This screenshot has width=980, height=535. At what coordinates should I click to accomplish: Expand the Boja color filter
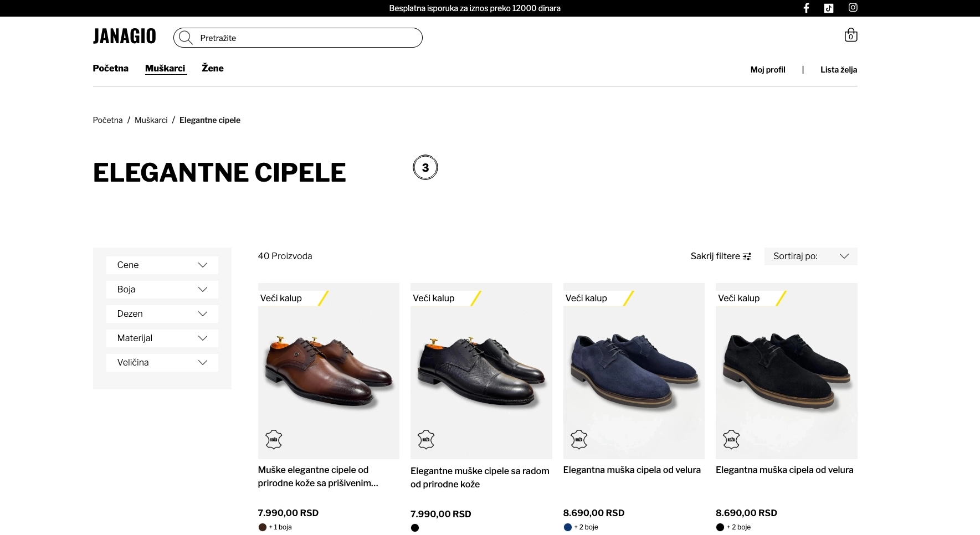(162, 290)
